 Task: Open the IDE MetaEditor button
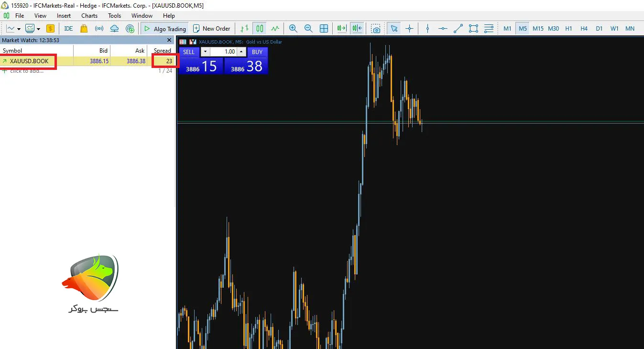tap(68, 29)
